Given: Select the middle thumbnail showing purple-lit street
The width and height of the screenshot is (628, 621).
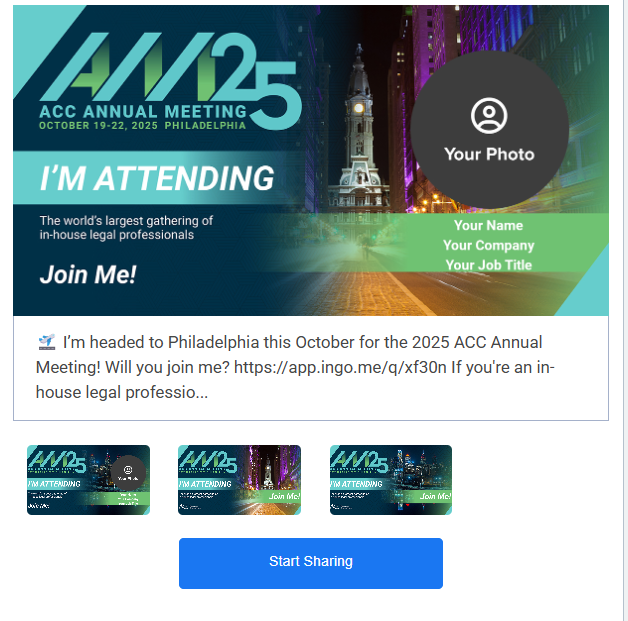Looking at the screenshot, I should (239, 480).
